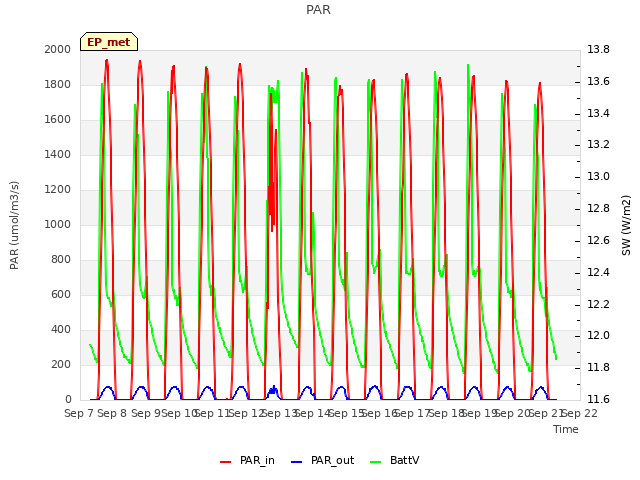Toggle PAR_in series in the legend
The image size is (640, 480).
click(247, 460)
